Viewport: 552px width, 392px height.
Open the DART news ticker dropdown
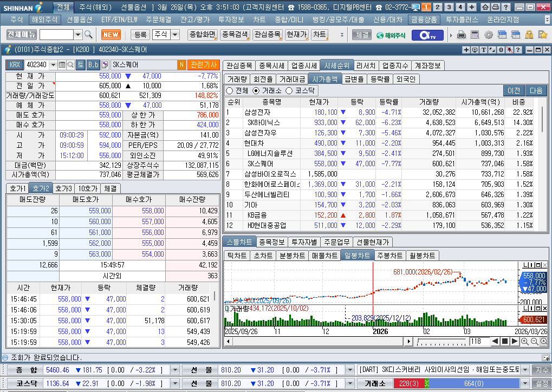525,370
